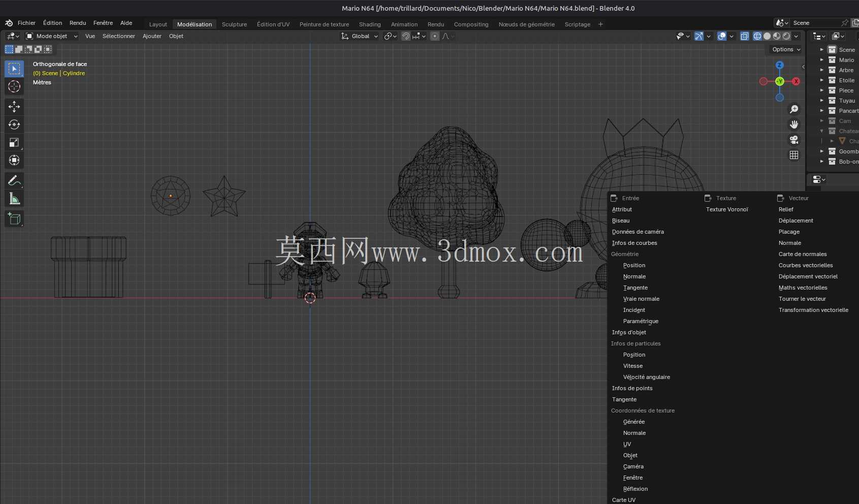Activate the Move tool
The width and height of the screenshot is (859, 504).
tap(14, 106)
